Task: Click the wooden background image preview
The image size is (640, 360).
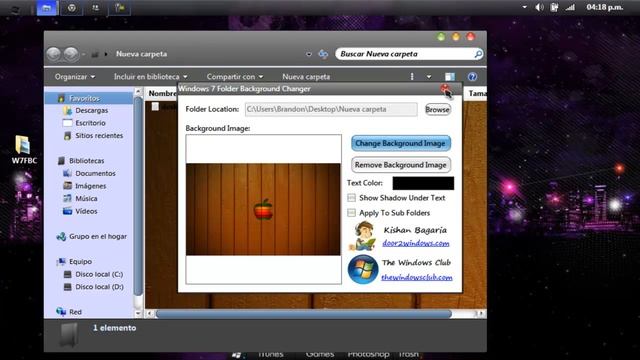Action: [x=263, y=209]
